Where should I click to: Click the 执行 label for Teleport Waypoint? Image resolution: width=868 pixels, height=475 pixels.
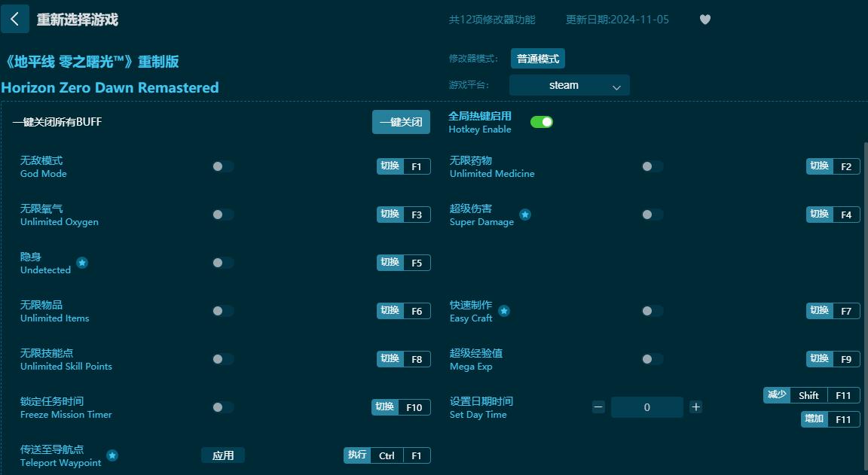(357, 455)
